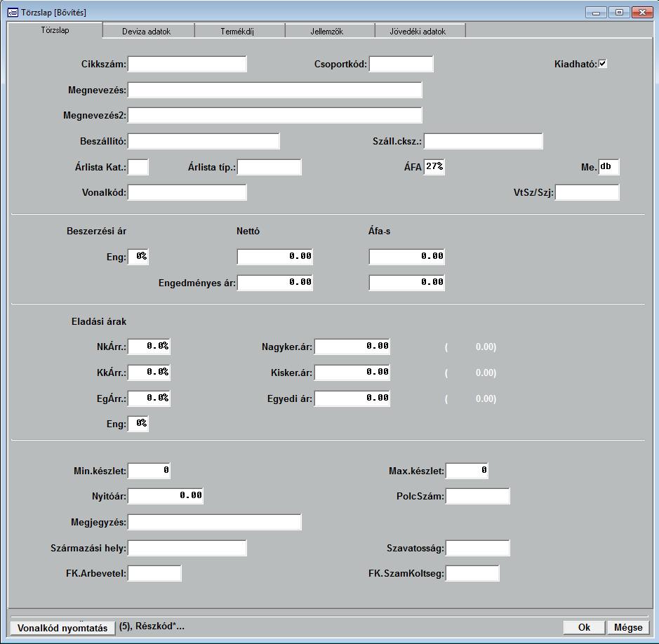Select the Áfa-s beszerzési ár field
Image resolution: width=659 pixels, height=644 pixels.
pyautogui.click(x=407, y=256)
